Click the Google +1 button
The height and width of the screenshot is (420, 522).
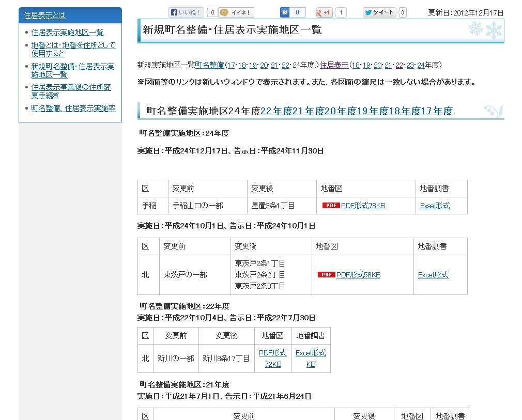click(x=323, y=12)
